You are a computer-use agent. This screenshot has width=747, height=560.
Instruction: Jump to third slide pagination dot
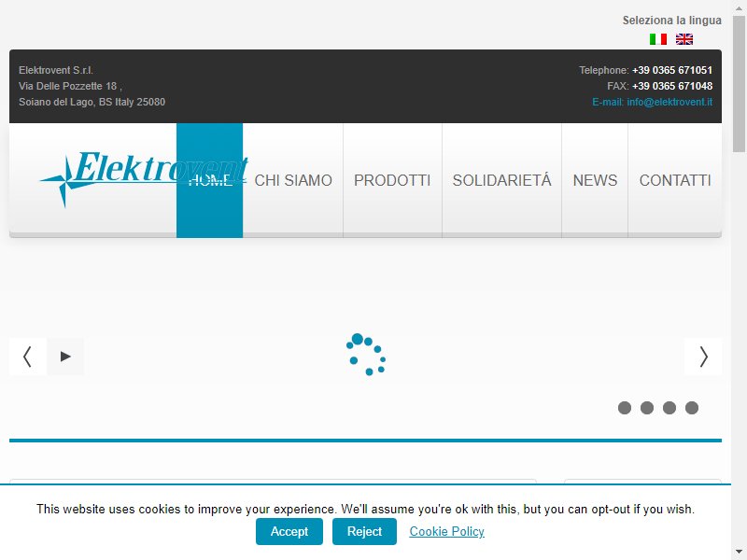[x=669, y=408]
